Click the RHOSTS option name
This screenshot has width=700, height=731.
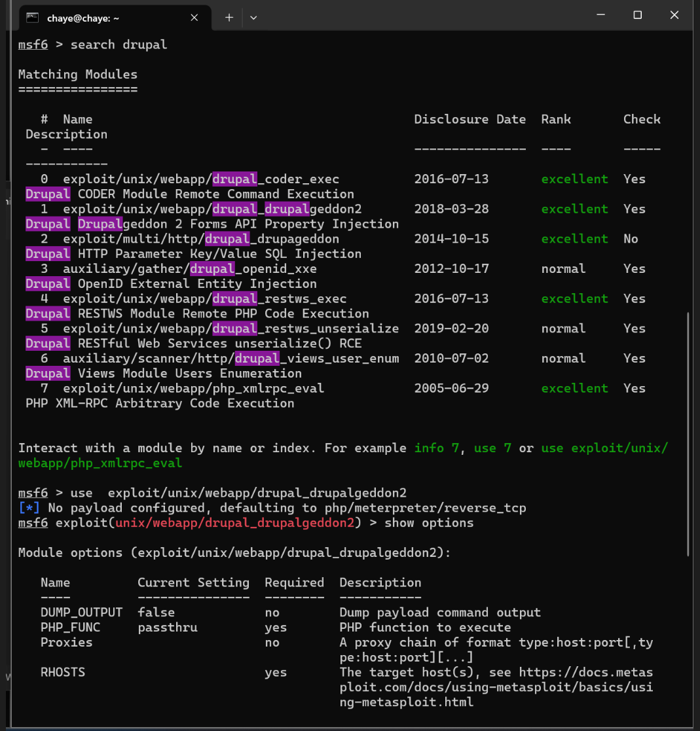tap(63, 672)
